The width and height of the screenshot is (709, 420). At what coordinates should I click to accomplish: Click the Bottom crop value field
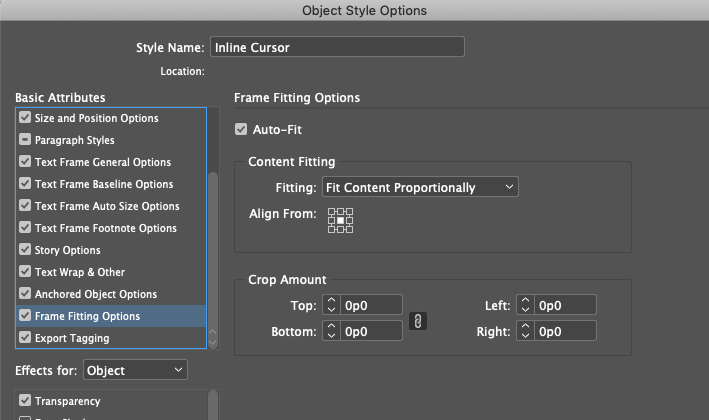point(371,331)
